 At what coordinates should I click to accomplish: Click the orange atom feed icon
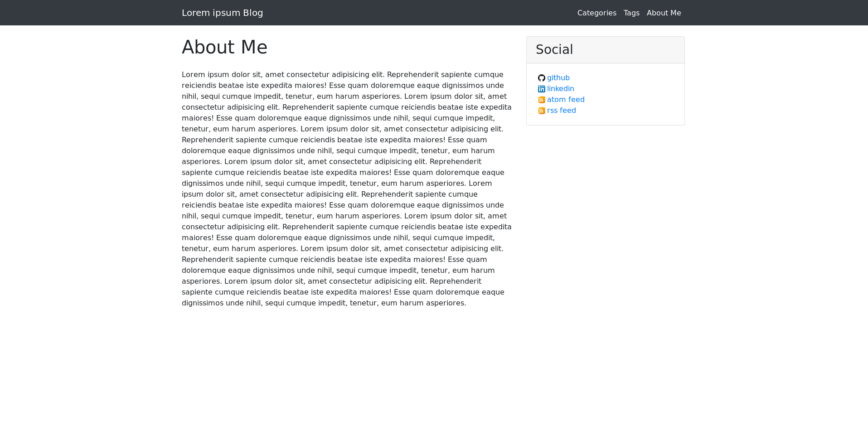pyautogui.click(x=541, y=100)
